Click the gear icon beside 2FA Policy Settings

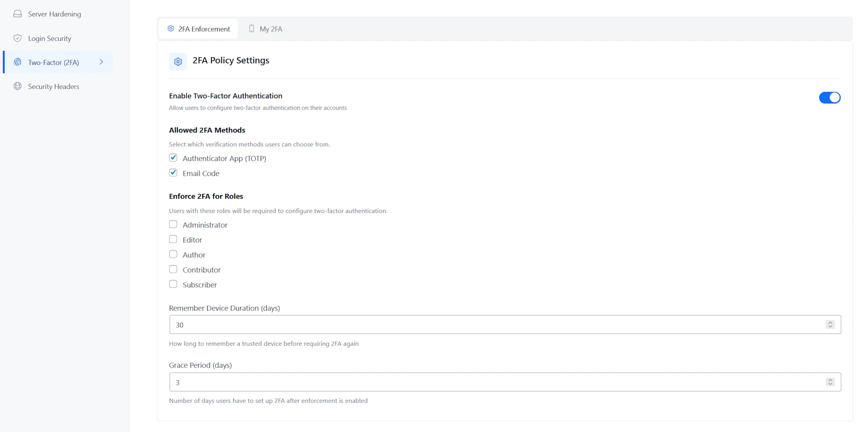(178, 61)
